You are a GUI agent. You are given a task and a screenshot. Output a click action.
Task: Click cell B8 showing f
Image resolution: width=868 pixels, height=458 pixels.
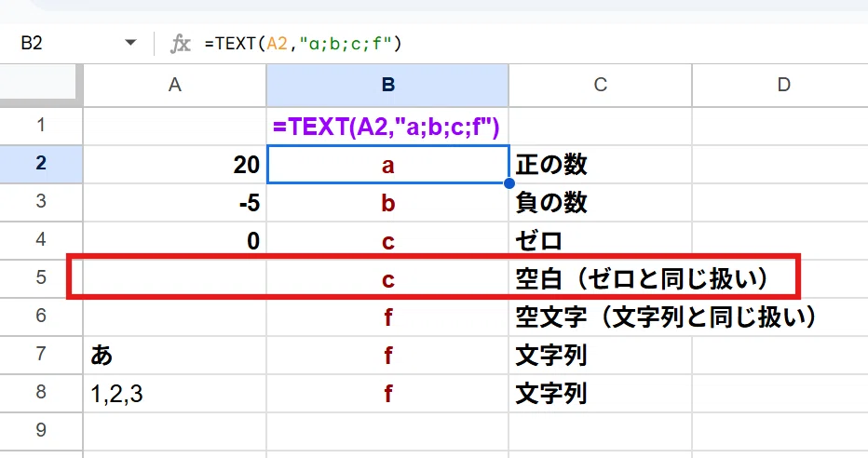click(387, 393)
